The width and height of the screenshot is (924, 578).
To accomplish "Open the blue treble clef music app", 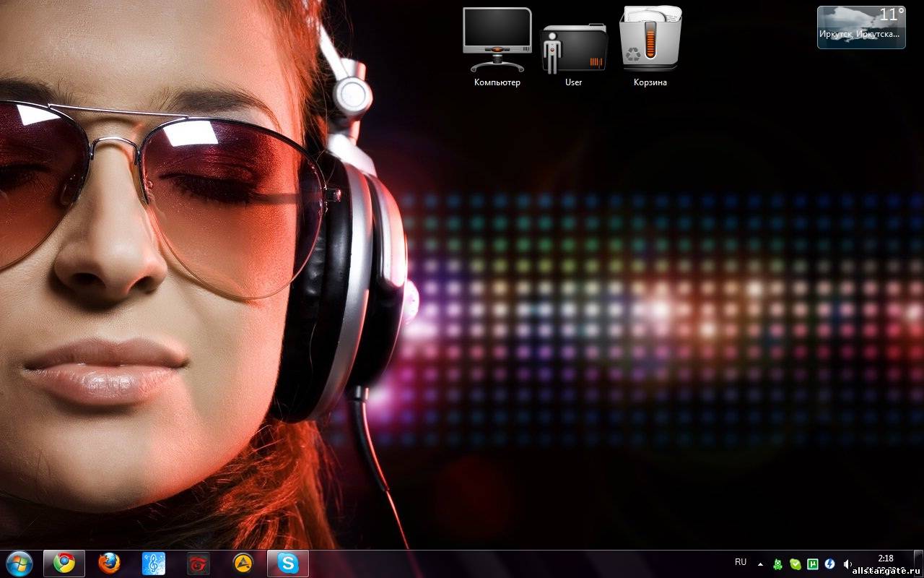I will pos(154,563).
